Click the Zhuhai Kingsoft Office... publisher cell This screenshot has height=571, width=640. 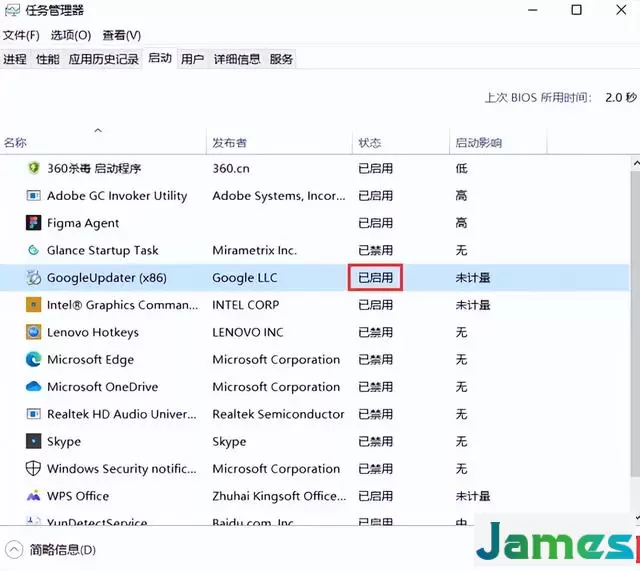point(279,496)
